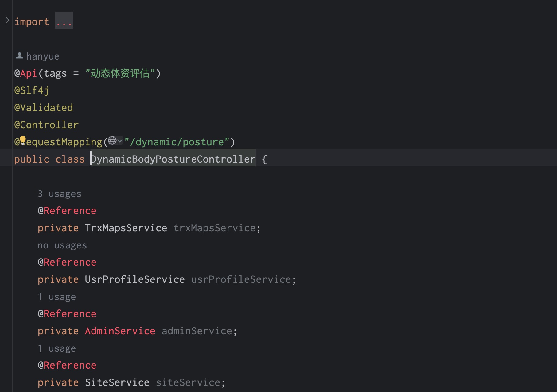Click the @RequestMapping annotation text
557x392 pixels.
point(58,142)
